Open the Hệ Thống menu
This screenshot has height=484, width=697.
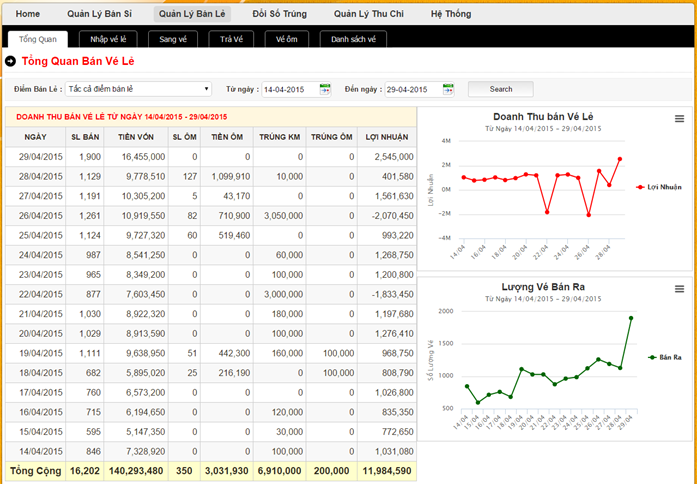451,14
